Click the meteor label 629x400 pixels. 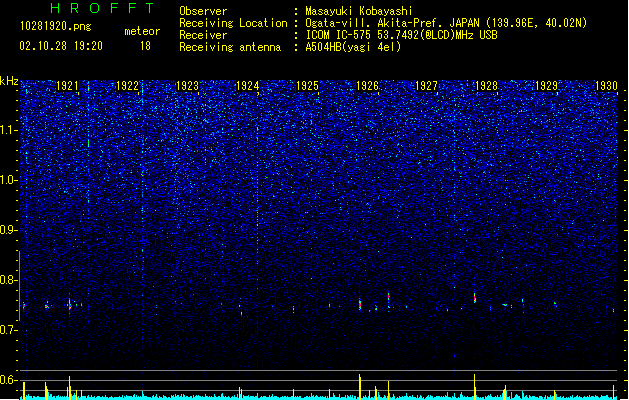(x=142, y=31)
